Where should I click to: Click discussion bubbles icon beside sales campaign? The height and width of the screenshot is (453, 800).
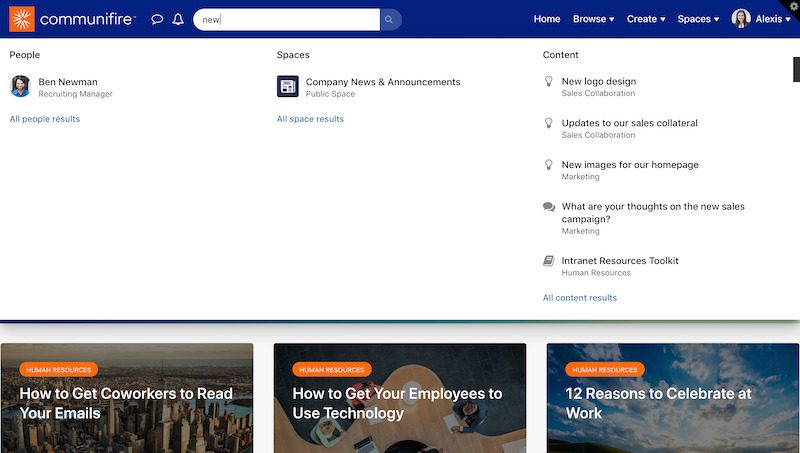549,207
